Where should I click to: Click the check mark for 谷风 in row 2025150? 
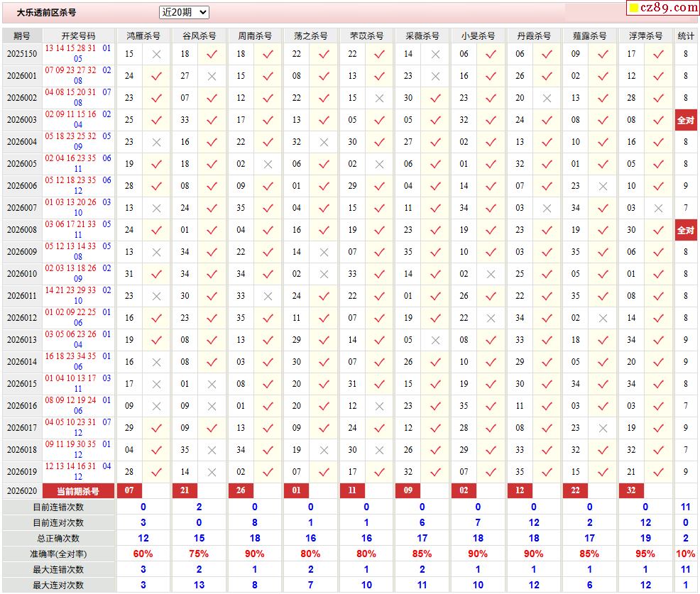click(212, 54)
